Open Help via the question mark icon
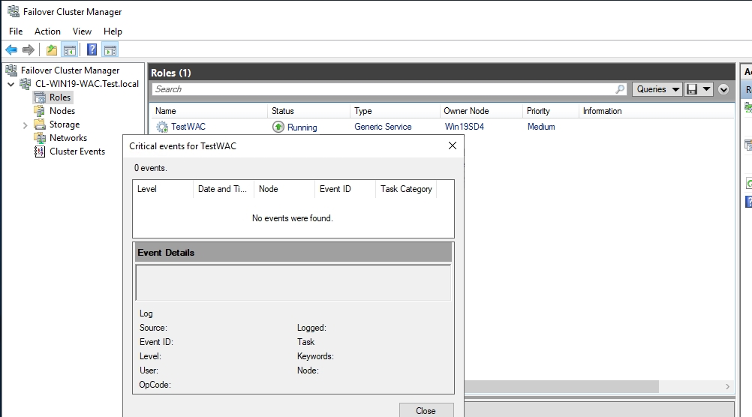 pyautogui.click(x=92, y=50)
